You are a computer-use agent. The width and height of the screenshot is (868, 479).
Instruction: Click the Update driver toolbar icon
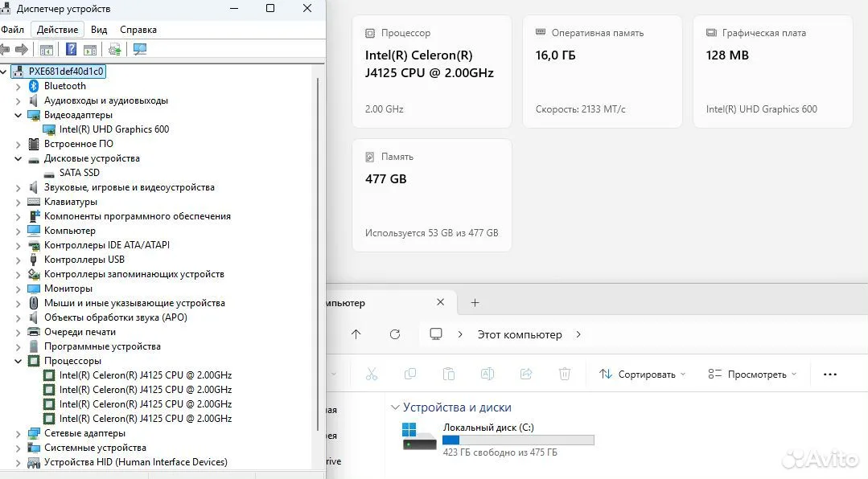114,50
